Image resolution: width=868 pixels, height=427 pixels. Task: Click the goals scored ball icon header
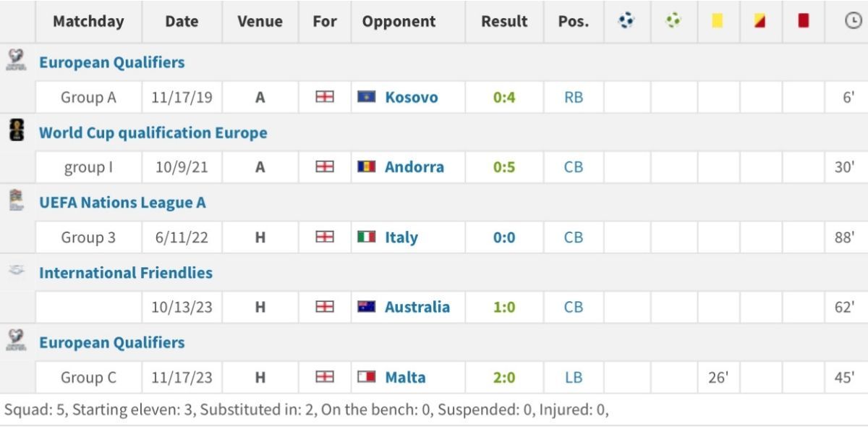[x=626, y=21]
